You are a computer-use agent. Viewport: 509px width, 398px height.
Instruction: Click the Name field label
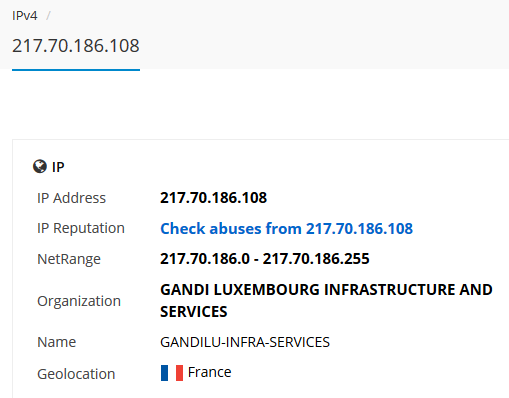click(x=56, y=342)
